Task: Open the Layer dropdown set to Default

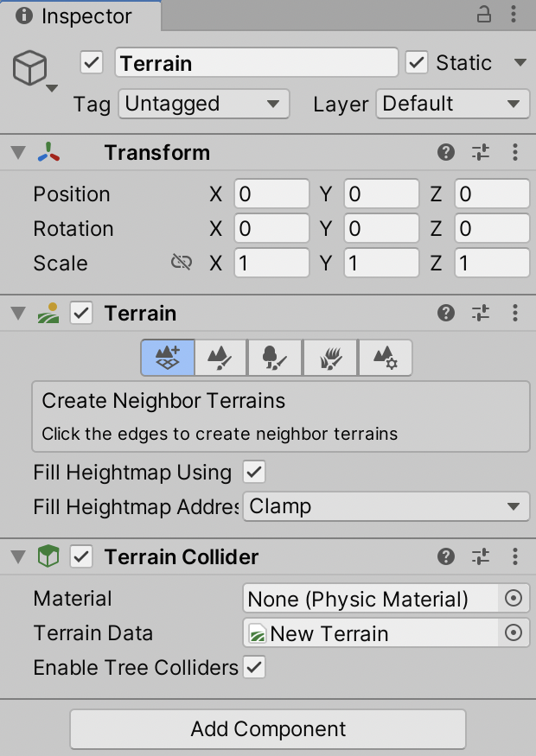Action: coord(453,105)
